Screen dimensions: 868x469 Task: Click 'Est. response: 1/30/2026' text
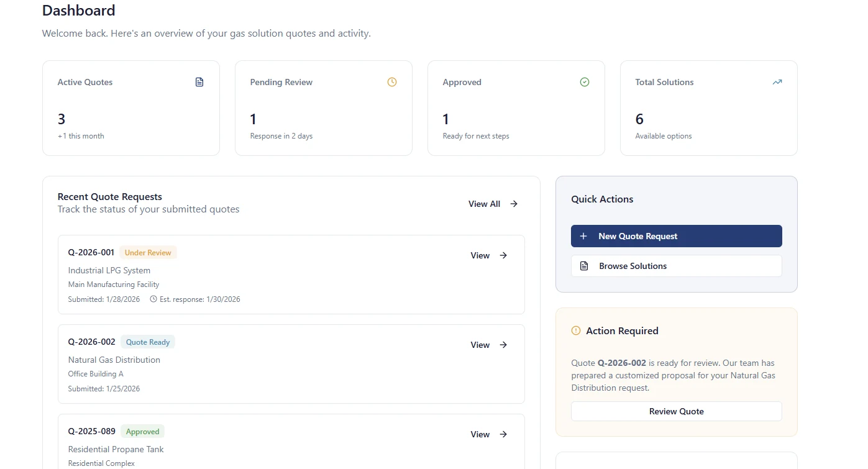pyautogui.click(x=200, y=299)
